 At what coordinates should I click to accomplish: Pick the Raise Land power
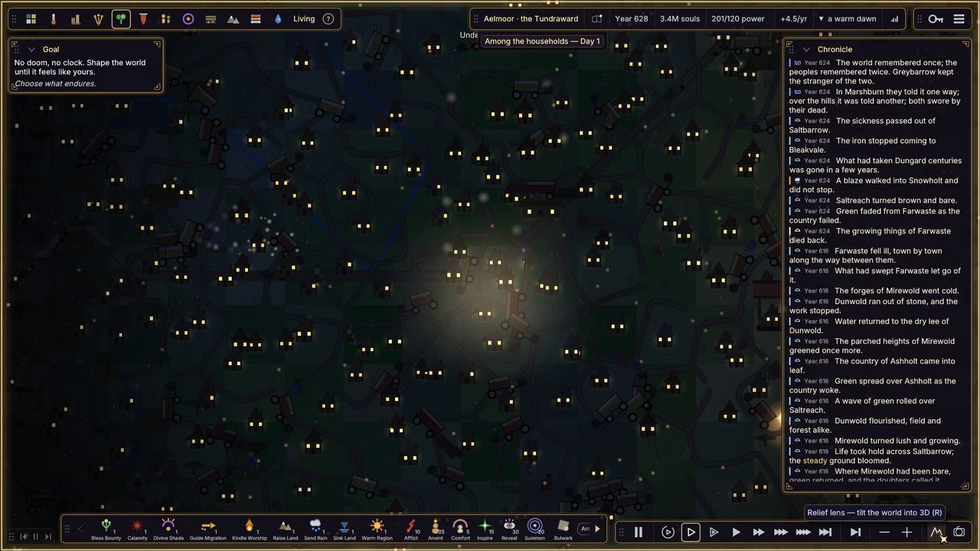(x=285, y=529)
